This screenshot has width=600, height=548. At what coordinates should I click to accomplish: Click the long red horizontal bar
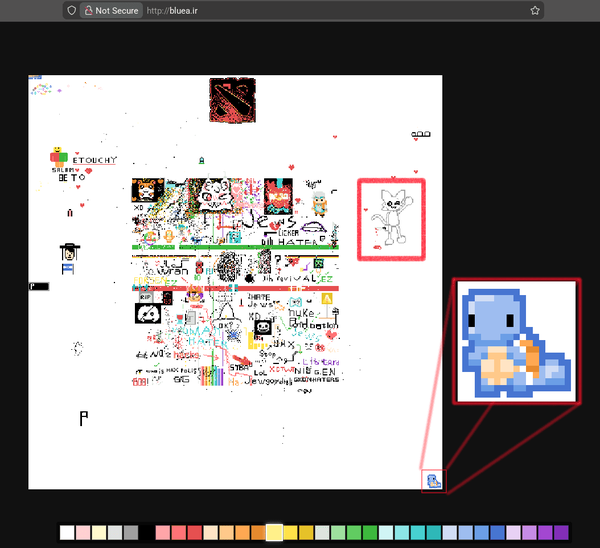point(235,288)
